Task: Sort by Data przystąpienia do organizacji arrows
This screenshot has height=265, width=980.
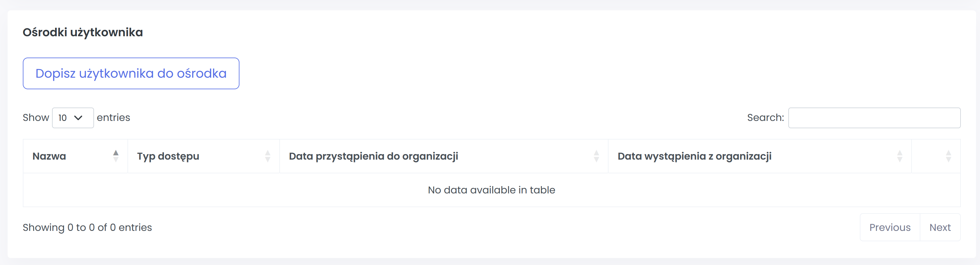Action: (596, 156)
